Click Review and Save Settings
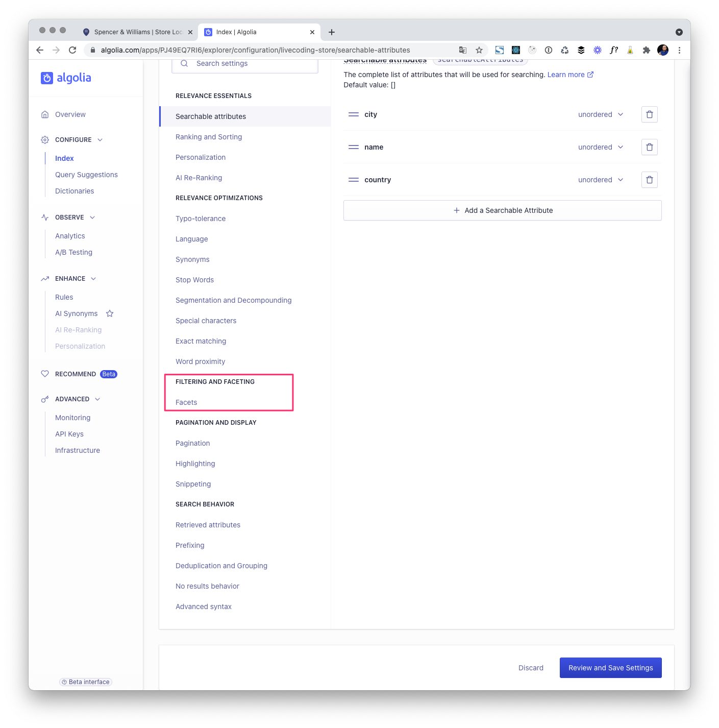This screenshot has height=728, width=719. [x=611, y=668]
